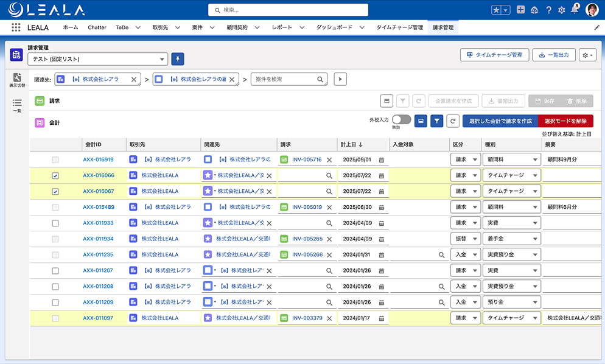Image resolution: width=605 pixels, height=364 pixels.
Task: Toggle the 外税入力 switch
Action: click(401, 120)
